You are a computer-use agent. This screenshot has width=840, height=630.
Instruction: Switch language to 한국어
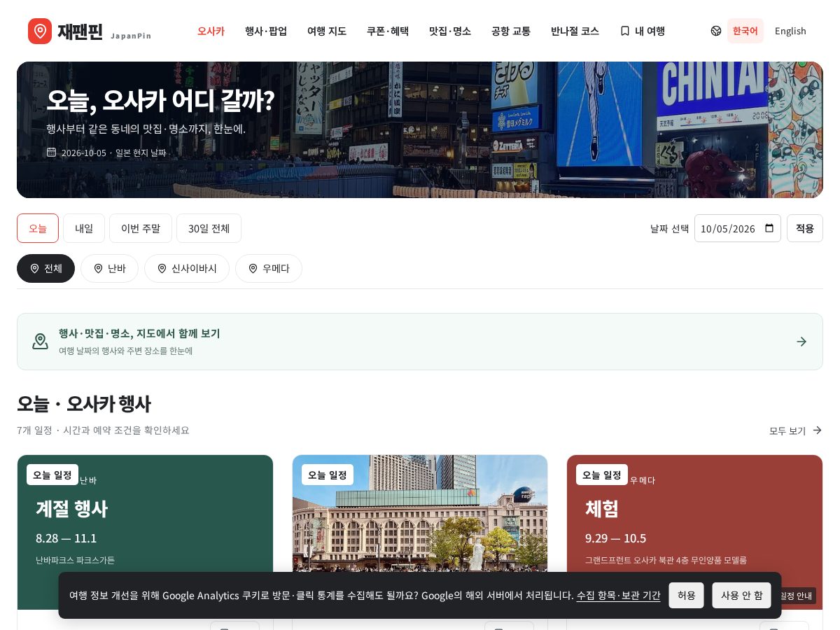[x=745, y=31]
